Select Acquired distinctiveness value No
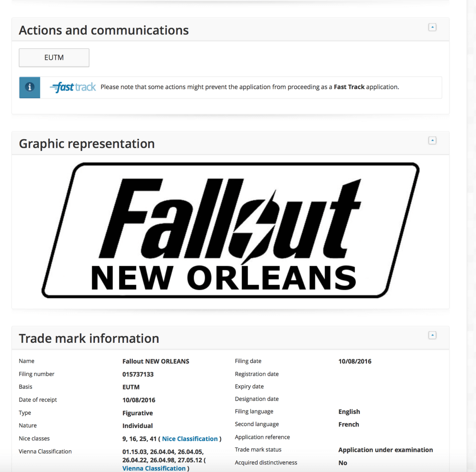Viewport: 476px width, 472px height. point(343,463)
